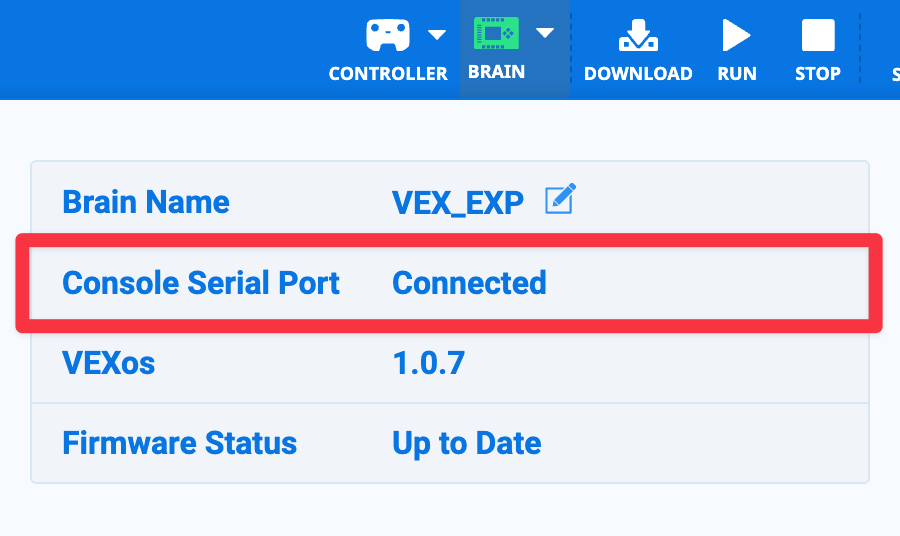Viewport: 900px width, 536px height.
Task: Click the DOWNLOAD toolbar label
Action: [638, 74]
